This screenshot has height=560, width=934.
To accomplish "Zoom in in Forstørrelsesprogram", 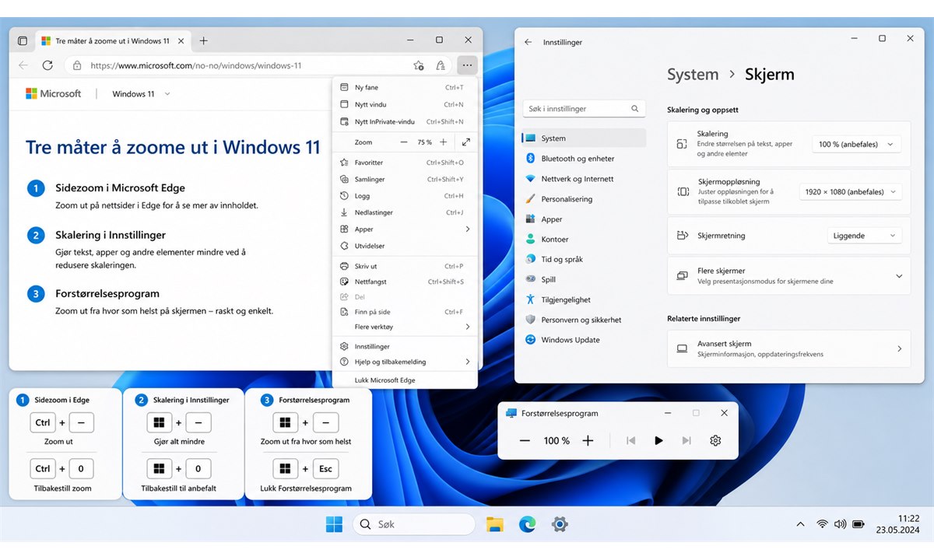I will [588, 441].
